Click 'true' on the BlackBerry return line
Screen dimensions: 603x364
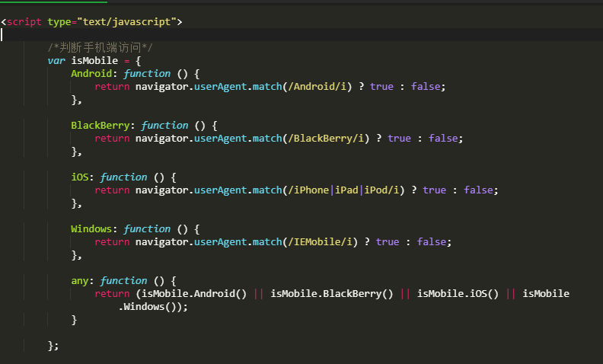tap(399, 139)
